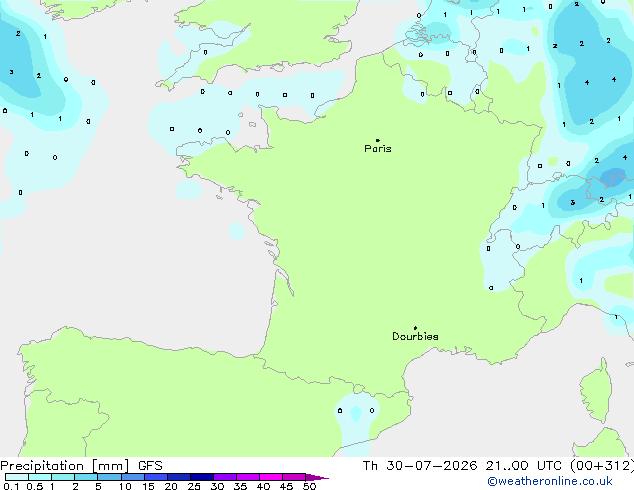Select the 25–30 mm dark blue swatch
Screen dimensions: 634x490
tap(202, 477)
